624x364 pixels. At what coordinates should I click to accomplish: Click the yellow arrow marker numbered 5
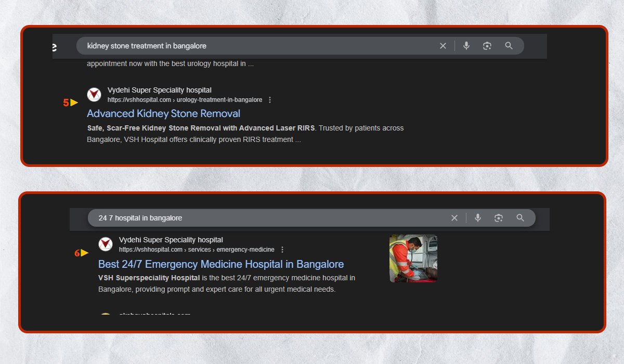(74, 103)
